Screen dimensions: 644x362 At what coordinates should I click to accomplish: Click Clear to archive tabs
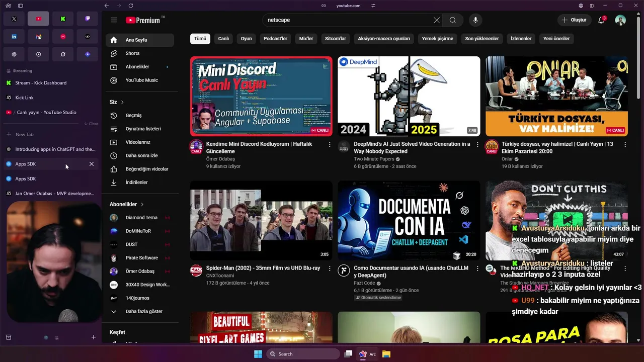[x=91, y=124]
